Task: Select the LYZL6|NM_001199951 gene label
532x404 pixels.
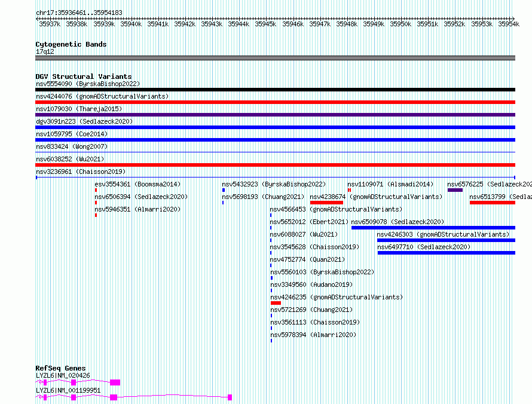Action: pos(68,390)
